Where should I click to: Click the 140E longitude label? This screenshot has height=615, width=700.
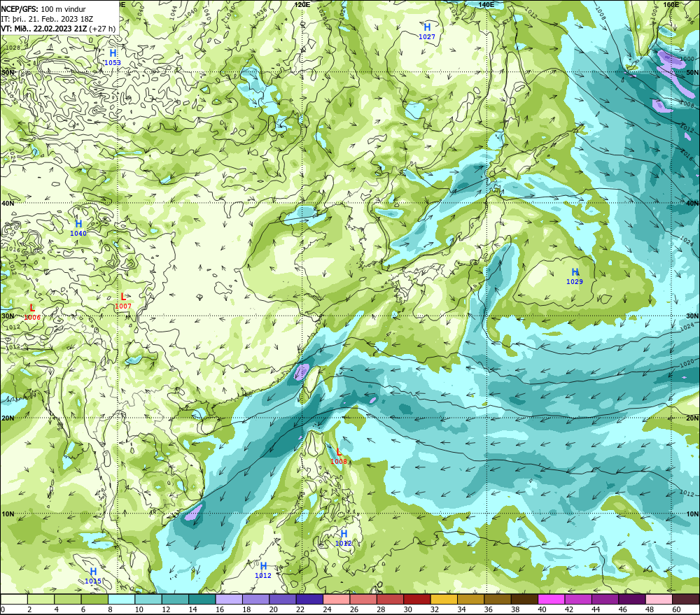point(486,4)
